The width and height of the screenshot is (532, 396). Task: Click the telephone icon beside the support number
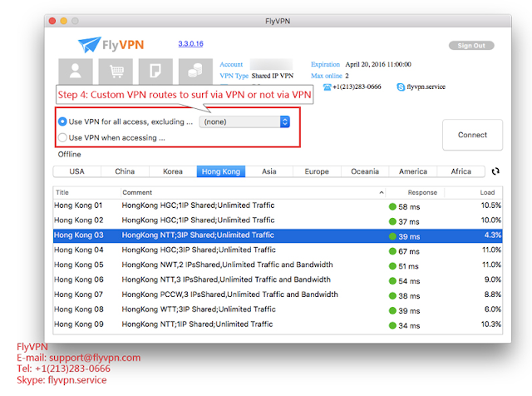click(x=327, y=87)
